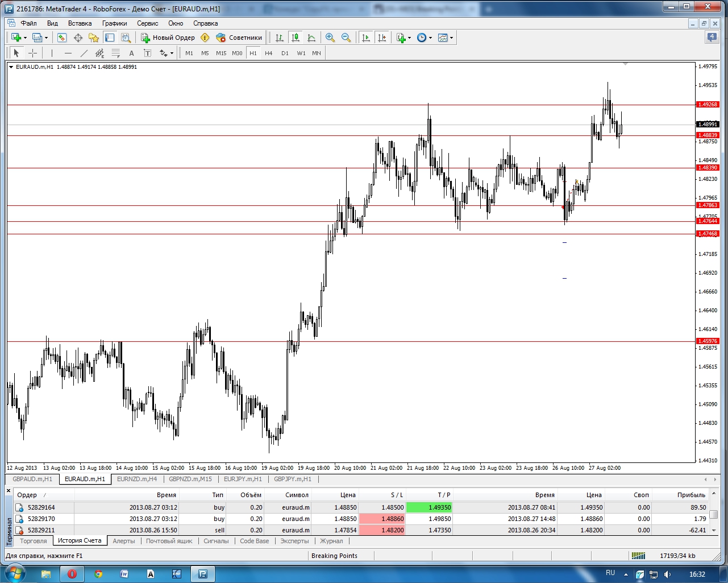728x583 pixels.
Task: Select the equidistant channel tool
Action: 99,53
